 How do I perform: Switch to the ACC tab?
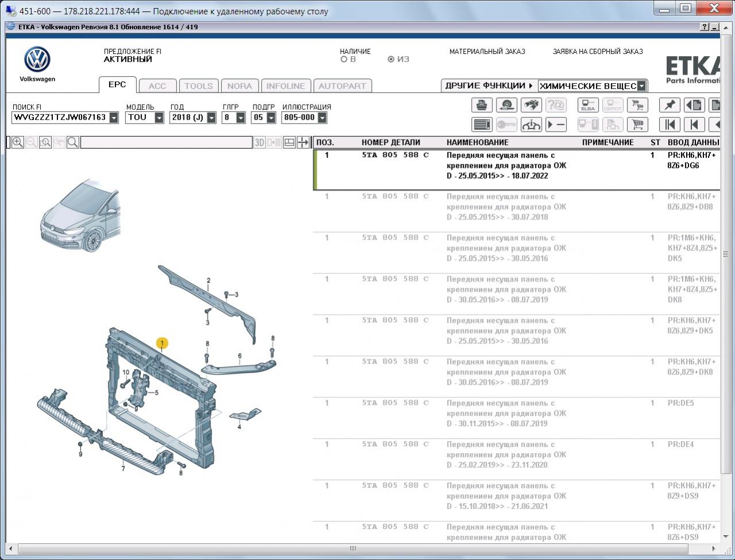coord(157,86)
